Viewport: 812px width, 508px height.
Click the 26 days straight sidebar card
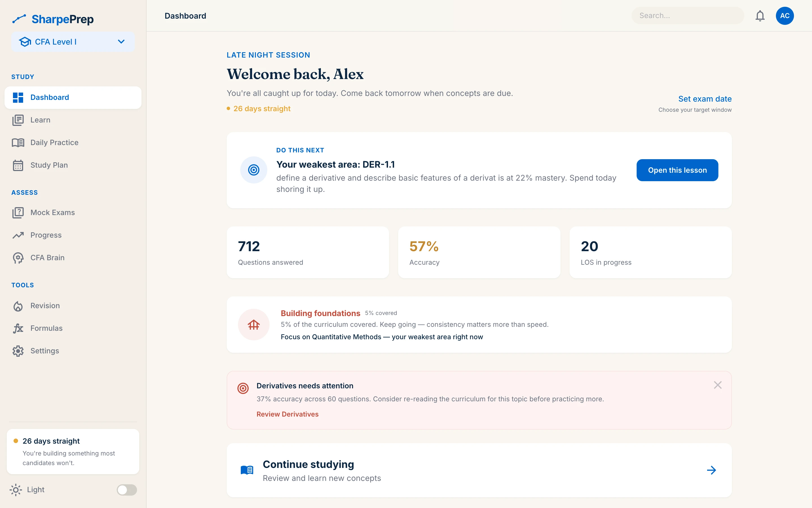click(x=73, y=452)
